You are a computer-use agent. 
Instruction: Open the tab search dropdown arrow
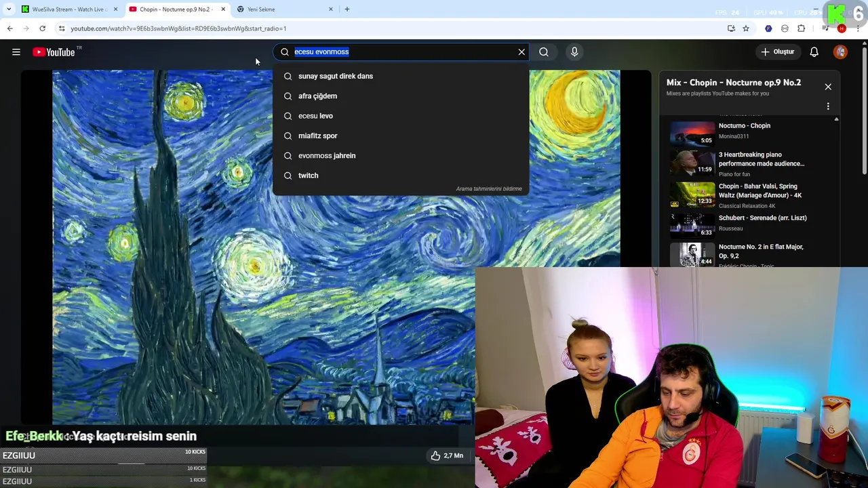tap(9, 9)
